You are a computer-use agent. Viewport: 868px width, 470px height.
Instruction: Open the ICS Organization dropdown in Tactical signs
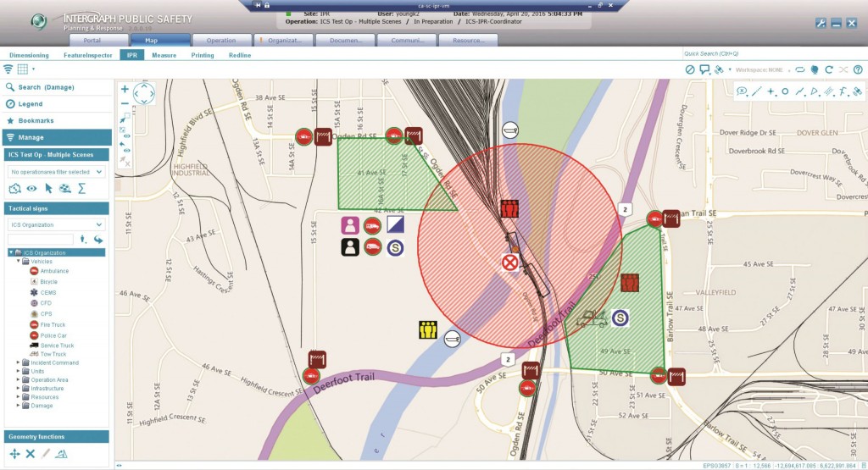(x=56, y=224)
